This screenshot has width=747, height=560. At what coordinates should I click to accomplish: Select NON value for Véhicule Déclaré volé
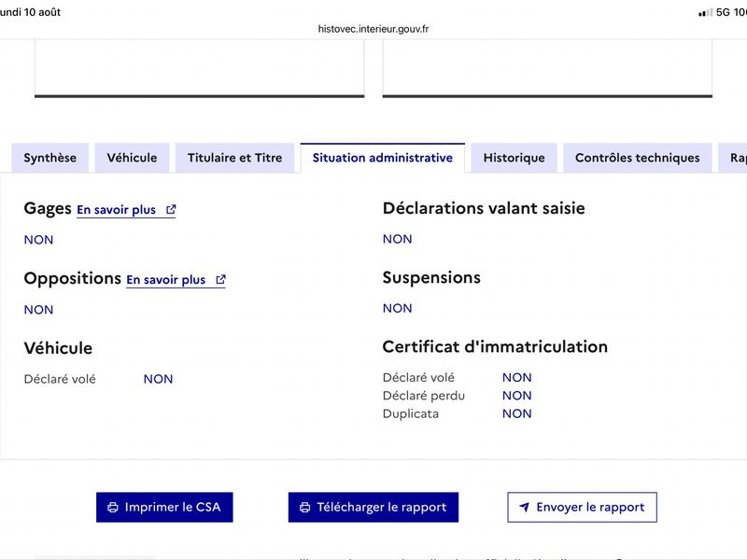pyautogui.click(x=158, y=379)
